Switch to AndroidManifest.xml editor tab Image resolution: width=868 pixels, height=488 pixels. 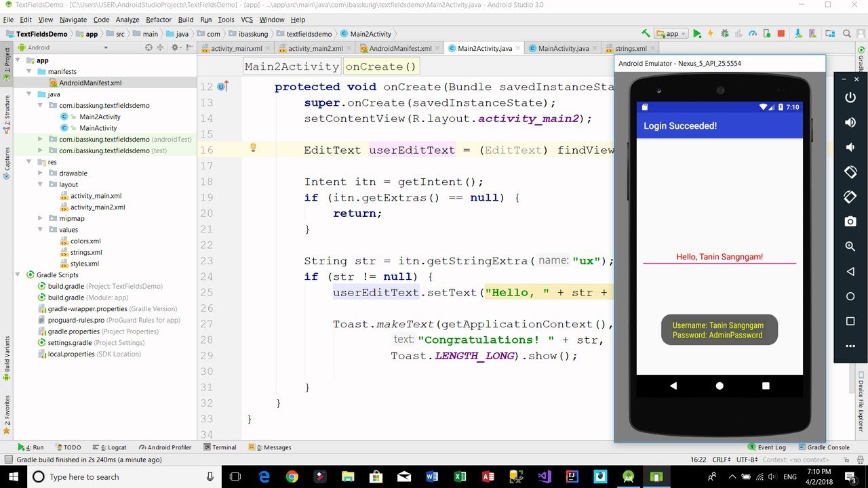pos(400,48)
